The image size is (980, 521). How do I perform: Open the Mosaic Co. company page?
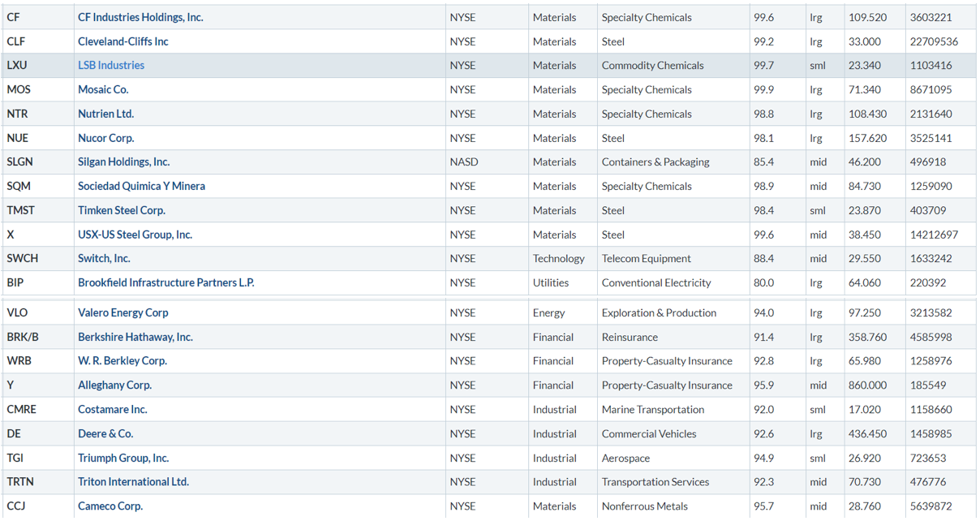[103, 90]
